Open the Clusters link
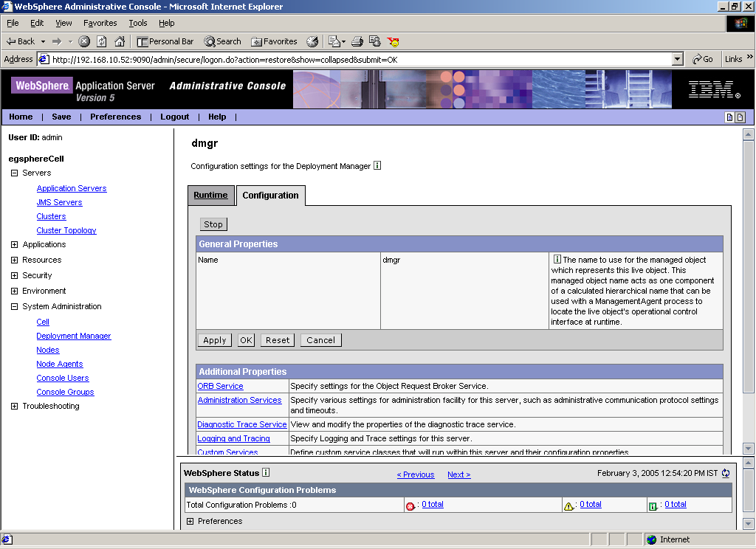 [x=51, y=216]
